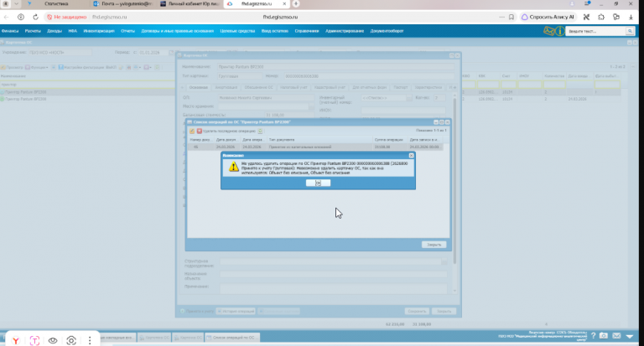Click the magnifier search button in header
Image resolution: width=644 pixels, height=346 pixels.
tap(630, 31)
